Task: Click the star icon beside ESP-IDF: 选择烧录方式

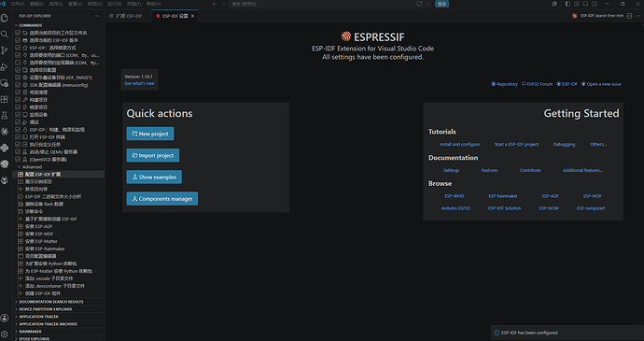Action: tap(25, 48)
